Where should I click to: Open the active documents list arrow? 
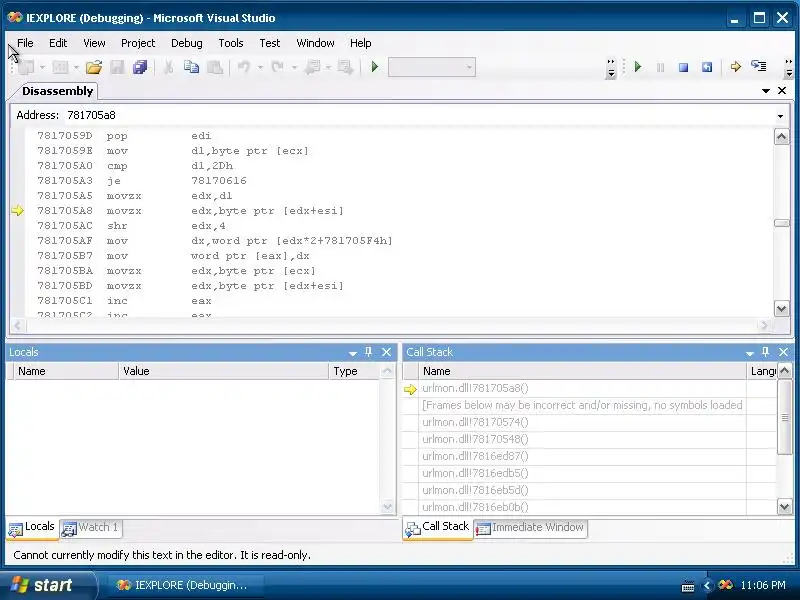pyautogui.click(x=765, y=91)
